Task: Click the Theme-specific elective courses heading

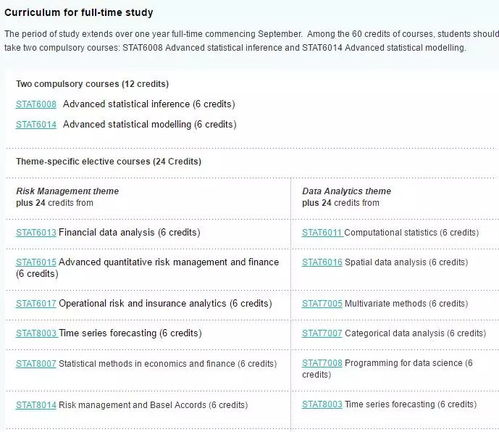Action: tap(109, 161)
